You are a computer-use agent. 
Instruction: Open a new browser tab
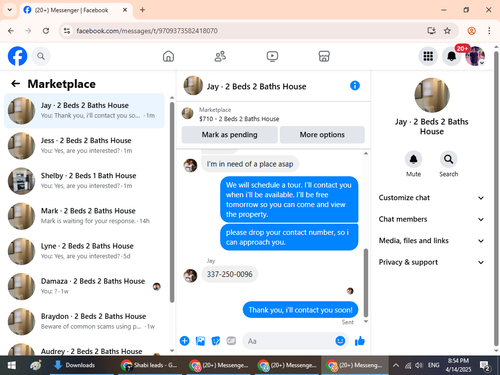[142, 10]
